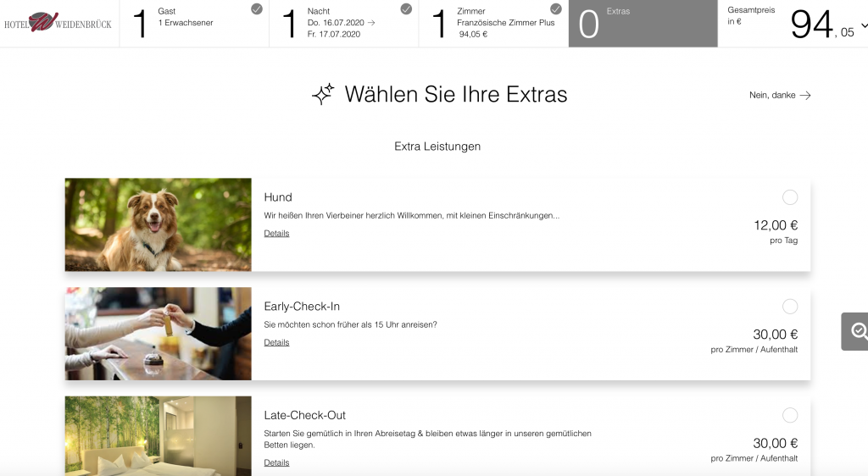The width and height of the screenshot is (868, 476).
Task: Select the Hund extra radio button
Action: point(790,197)
